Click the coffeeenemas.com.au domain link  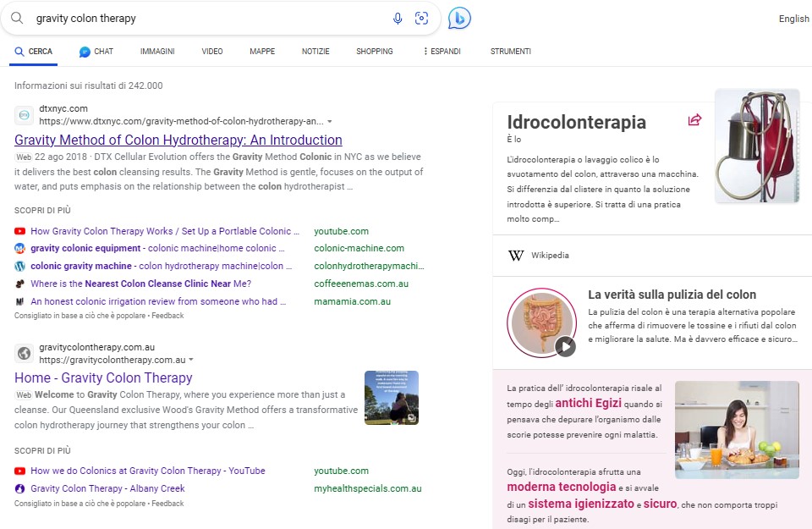tap(361, 284)
